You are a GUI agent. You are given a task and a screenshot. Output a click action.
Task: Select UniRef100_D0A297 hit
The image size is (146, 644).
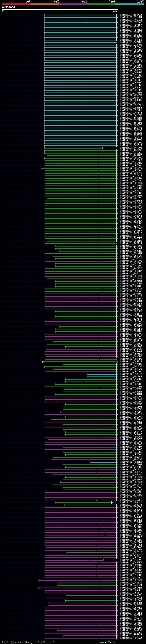131,630
